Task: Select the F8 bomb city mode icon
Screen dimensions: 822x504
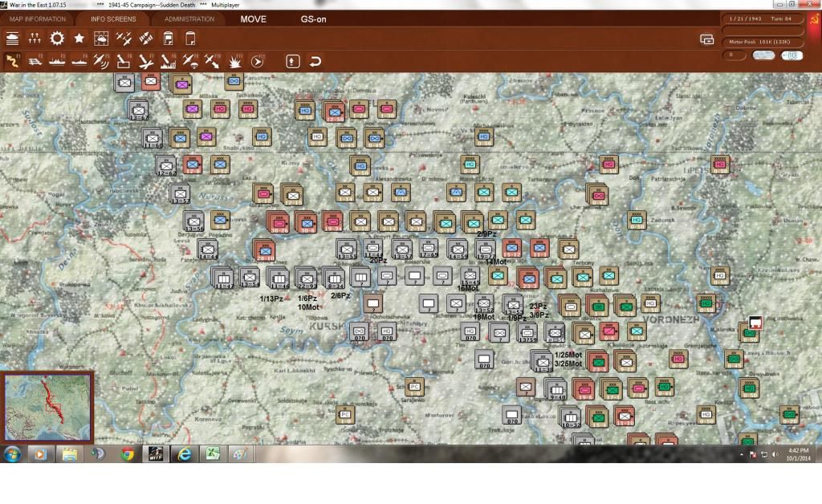Action: click(168, 61)
